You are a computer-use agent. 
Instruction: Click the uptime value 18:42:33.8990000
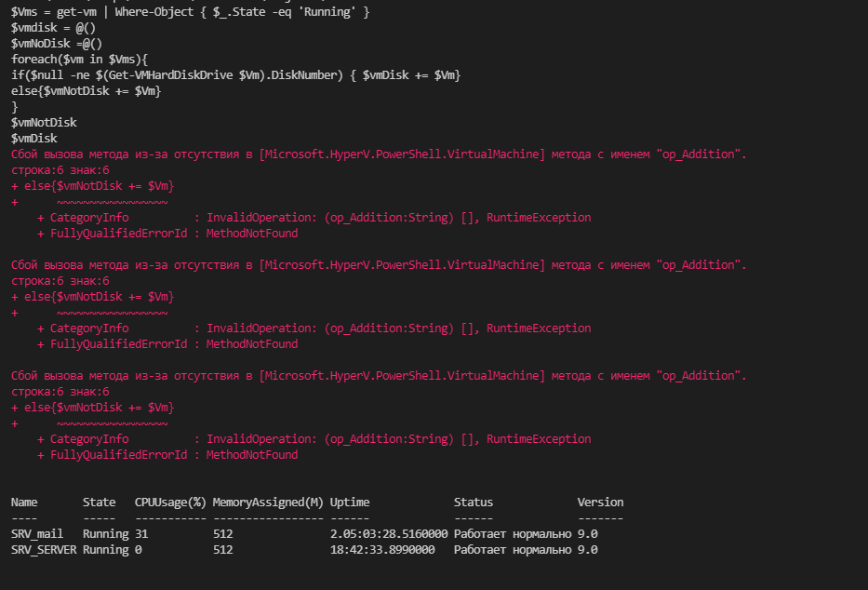pos(385,550)
